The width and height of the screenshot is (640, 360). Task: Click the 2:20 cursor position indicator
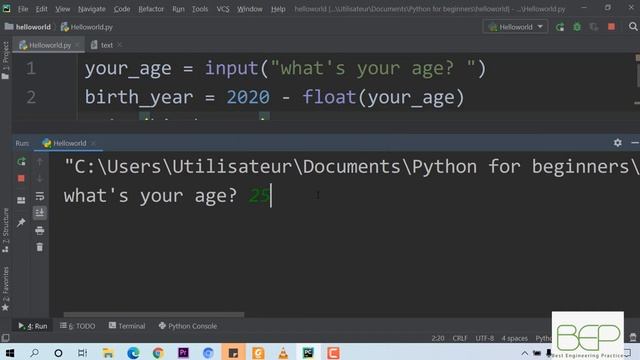coord(438,338)
